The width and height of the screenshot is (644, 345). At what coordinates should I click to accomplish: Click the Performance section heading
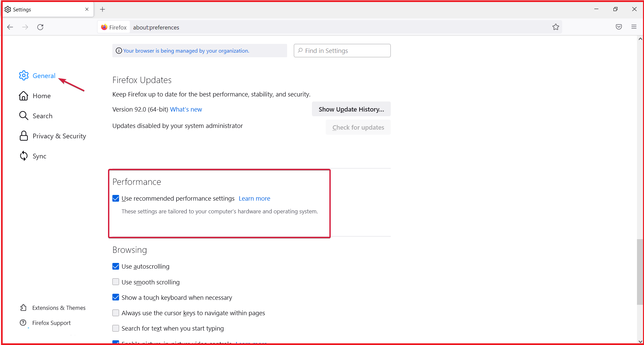pyautogui.click(x=137, y=182)
